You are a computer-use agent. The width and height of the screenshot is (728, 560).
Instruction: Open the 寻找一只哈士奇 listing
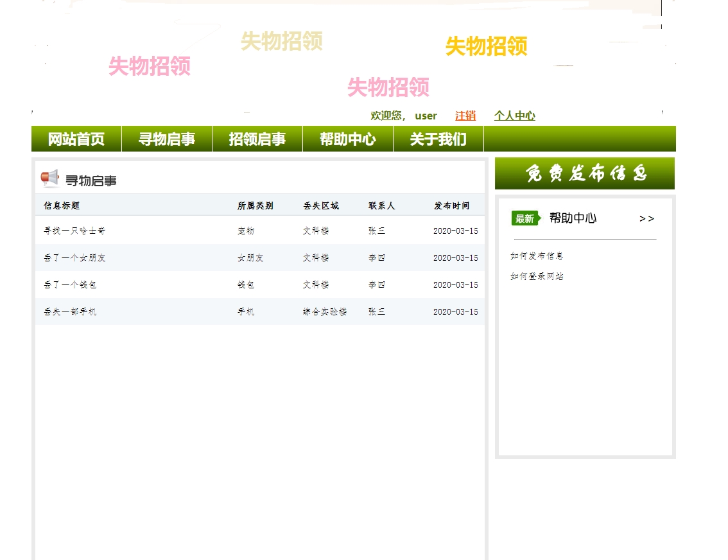(x=71, y=231)
